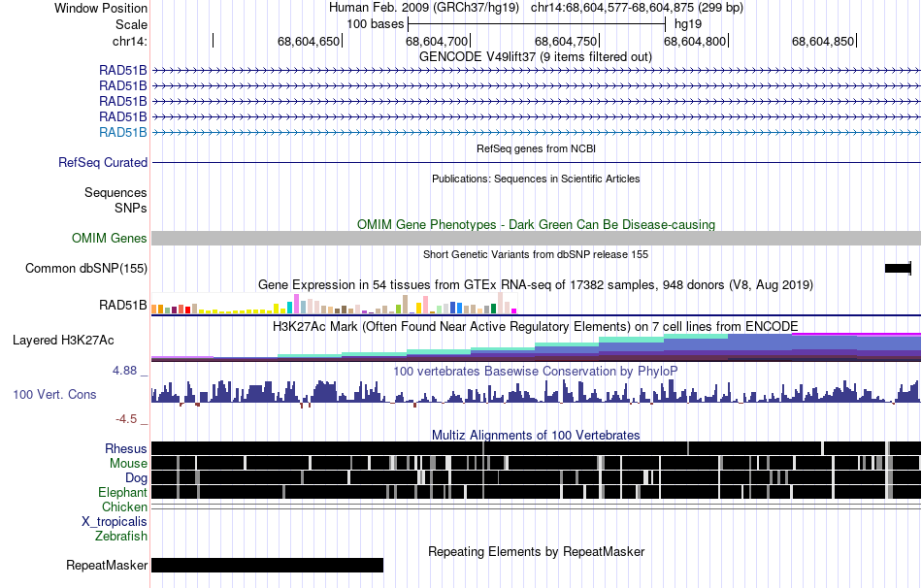Click the Mouse alignment label
This screenshot has width=922, height=588.
pyautogui.click(x=128, y=464)
